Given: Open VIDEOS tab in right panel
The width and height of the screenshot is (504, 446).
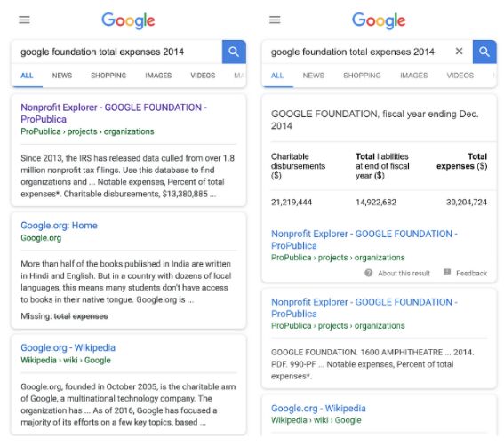Looking at the screenshot, I should (460, 76).
